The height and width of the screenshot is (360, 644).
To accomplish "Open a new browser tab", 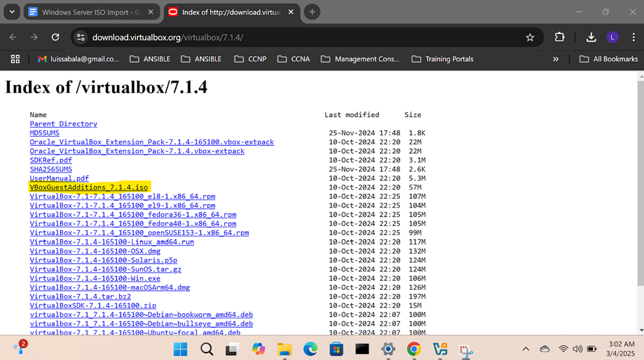I will (312, 12).
